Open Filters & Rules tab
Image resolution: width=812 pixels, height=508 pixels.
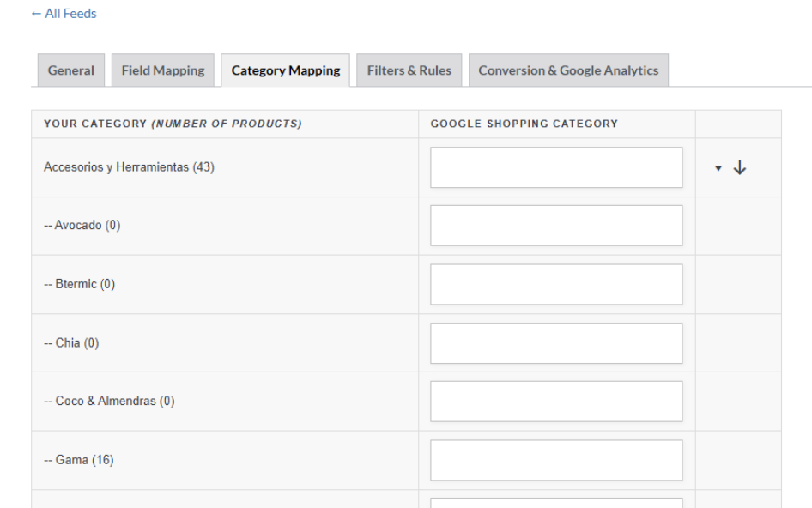pyautogui.click(x=409, y=70)
